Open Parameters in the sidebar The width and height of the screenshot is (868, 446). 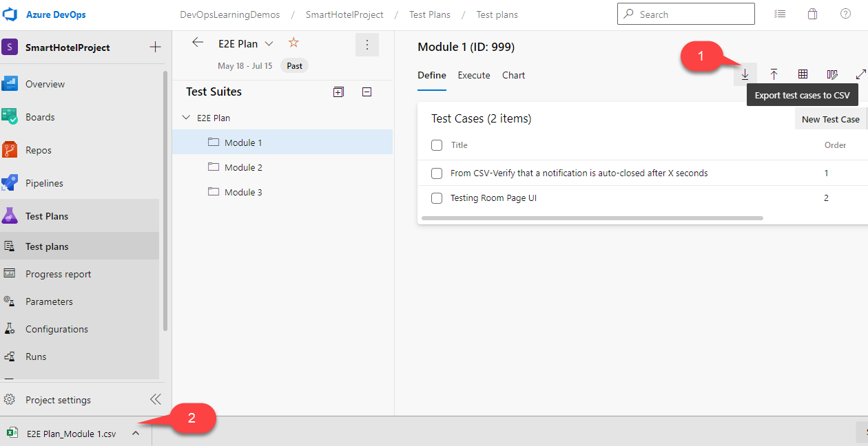click(x=49, y=301)
